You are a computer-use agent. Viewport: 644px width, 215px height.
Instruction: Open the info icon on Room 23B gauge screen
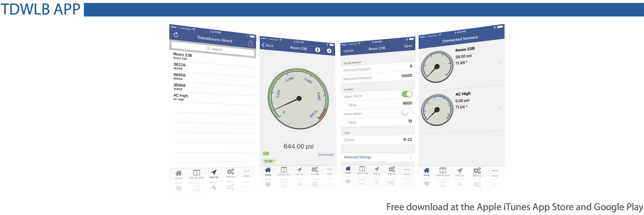(x=318, y=50)
